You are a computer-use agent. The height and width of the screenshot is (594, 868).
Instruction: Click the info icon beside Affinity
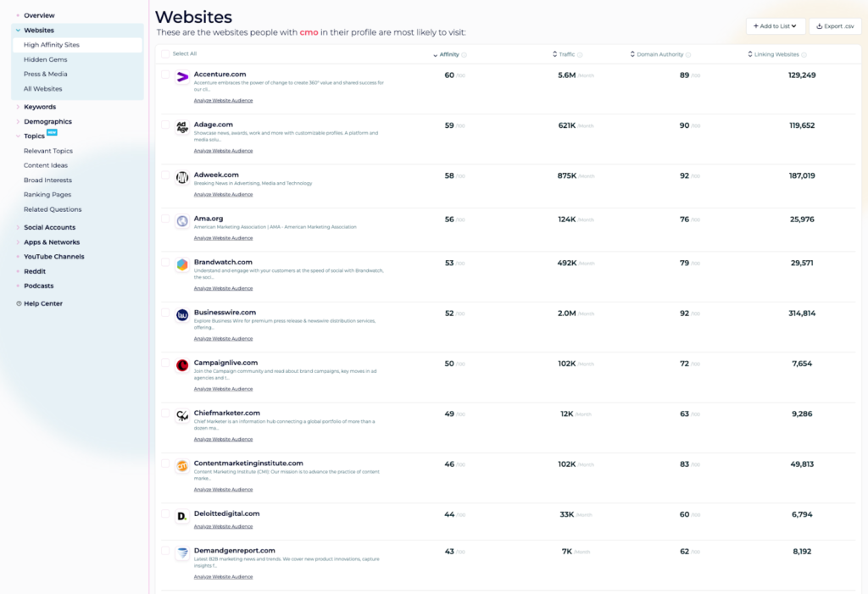(x=465, y=55)
